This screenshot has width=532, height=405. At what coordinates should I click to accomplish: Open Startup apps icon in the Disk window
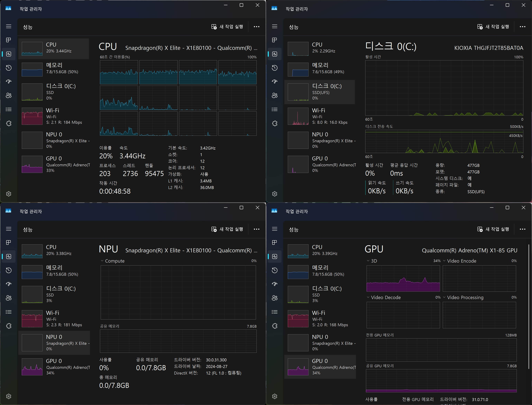pyautogui.click(x=274, y=82)
